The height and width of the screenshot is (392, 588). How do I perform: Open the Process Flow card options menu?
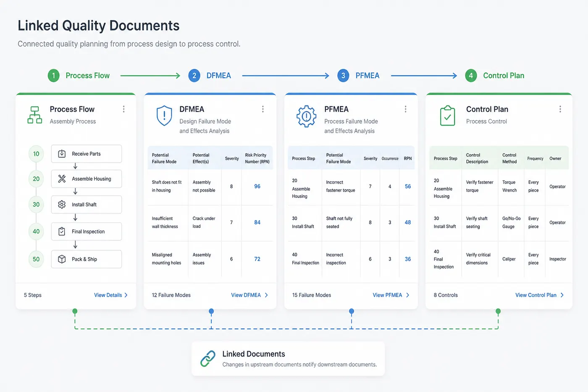(123, 109)
